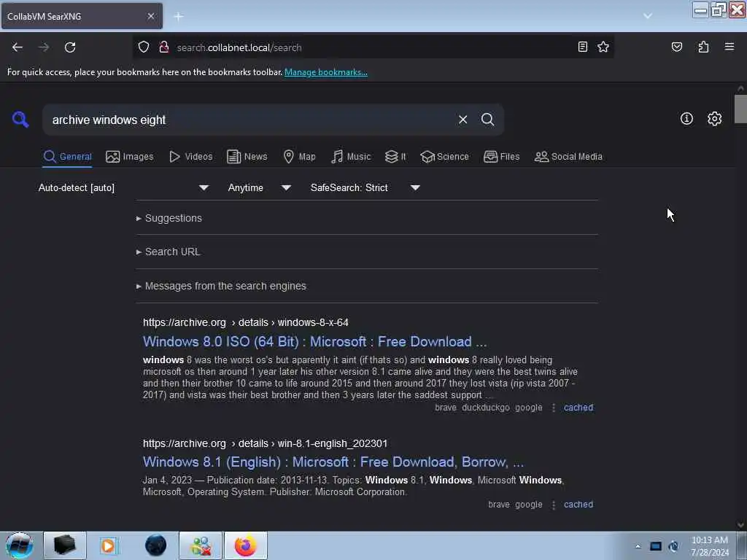
Task: Open the Anytime time range dropdown
Action: point(259,187)
